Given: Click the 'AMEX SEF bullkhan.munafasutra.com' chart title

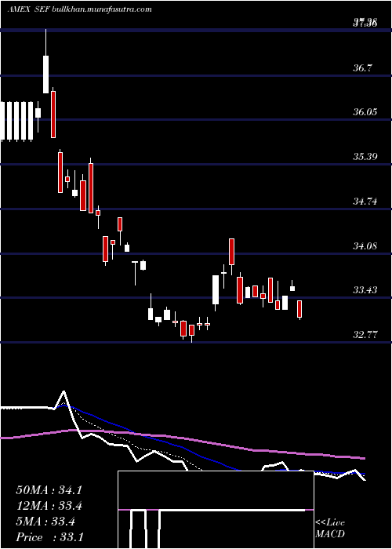Looking at the screenshot, I should tap(79, 9).
